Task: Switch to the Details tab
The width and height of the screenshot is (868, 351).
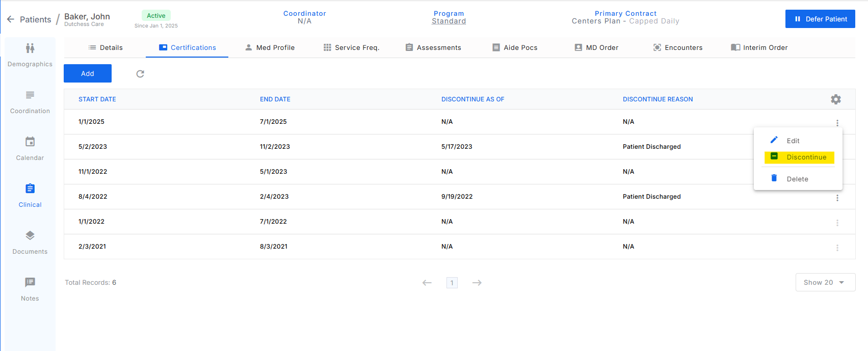Action: click(x=106, y=47)
